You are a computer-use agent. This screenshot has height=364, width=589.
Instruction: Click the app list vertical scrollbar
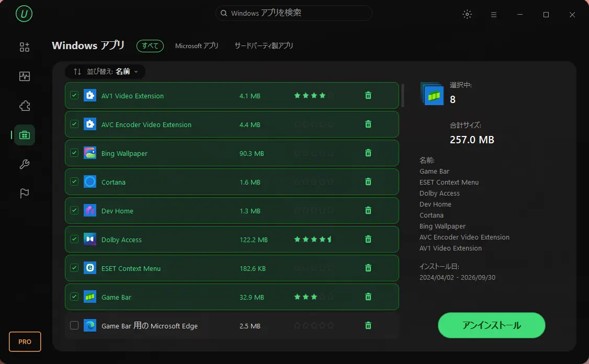tap(403, 95)
